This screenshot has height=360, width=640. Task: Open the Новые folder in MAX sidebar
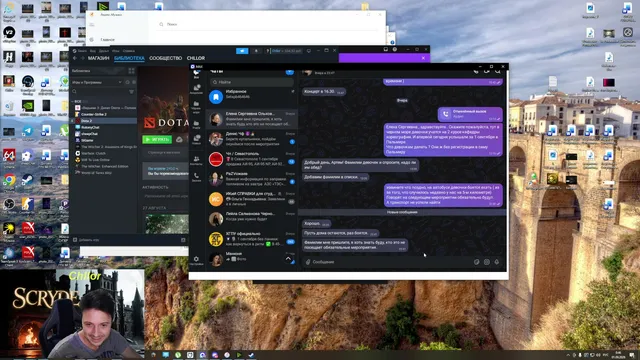click(196, 140)
